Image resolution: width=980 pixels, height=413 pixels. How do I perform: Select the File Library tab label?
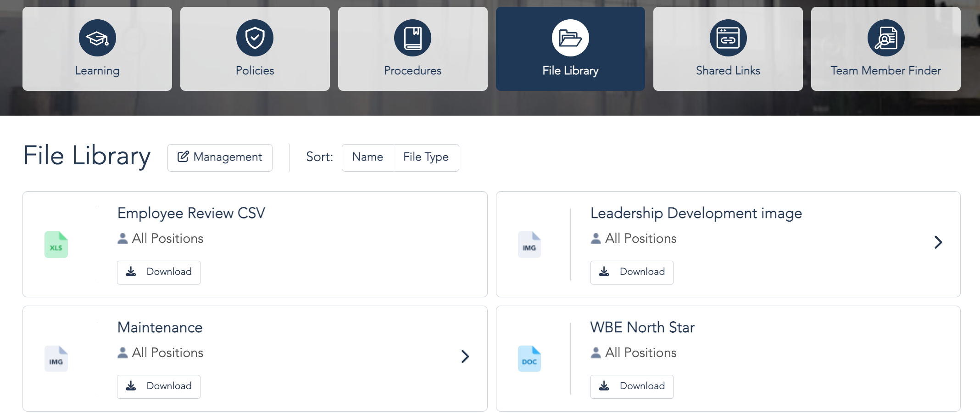coord(570,71)
